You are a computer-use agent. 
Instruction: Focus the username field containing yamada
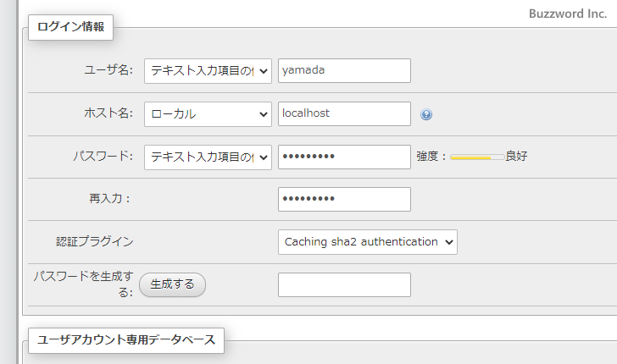pos(344,71)
